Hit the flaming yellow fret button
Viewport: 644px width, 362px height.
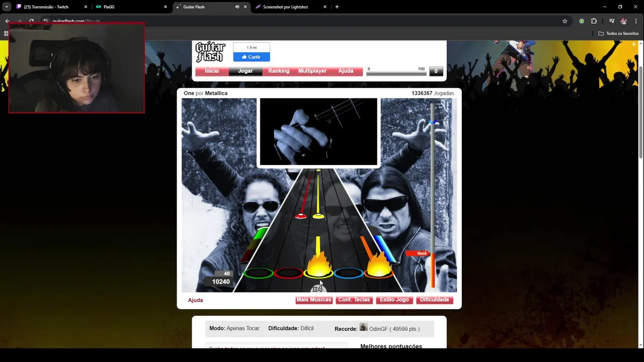pos(318,271)
